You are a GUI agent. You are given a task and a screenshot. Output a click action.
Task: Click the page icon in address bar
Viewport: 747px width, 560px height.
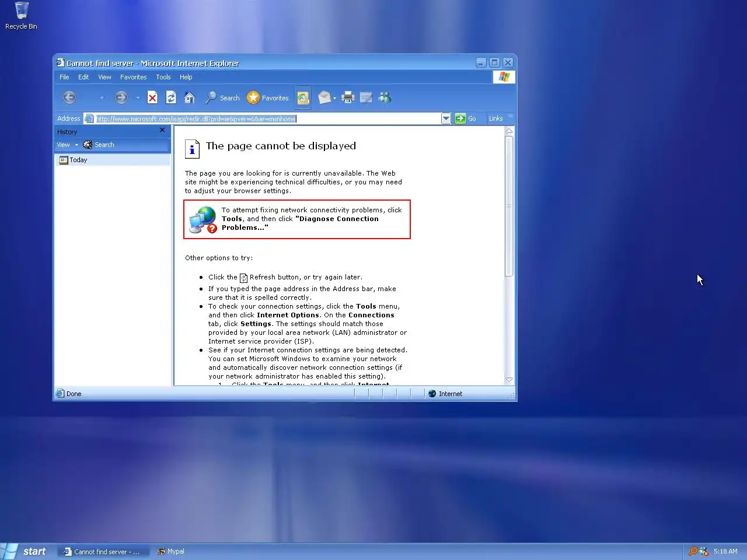click(89, 118)
